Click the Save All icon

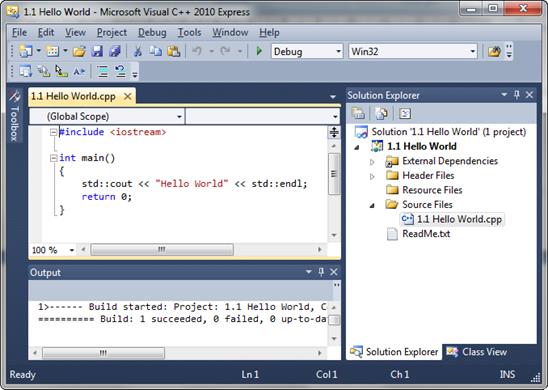coord(115,51)
